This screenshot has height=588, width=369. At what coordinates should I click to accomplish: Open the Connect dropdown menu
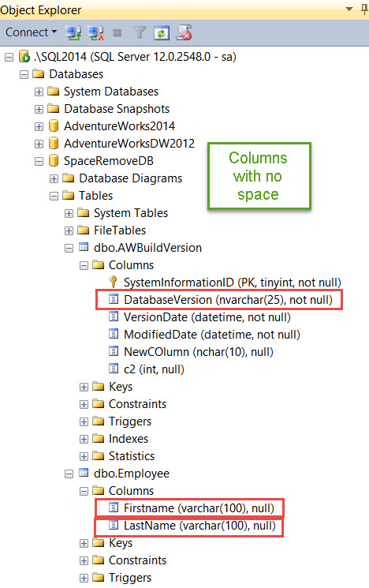click(x=31, y=32)
